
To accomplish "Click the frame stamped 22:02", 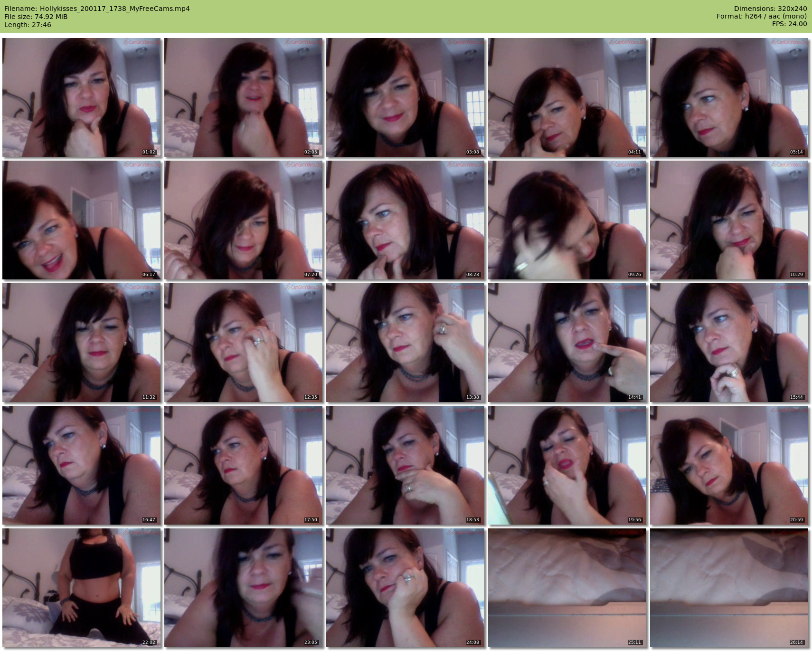I will 82,588.
